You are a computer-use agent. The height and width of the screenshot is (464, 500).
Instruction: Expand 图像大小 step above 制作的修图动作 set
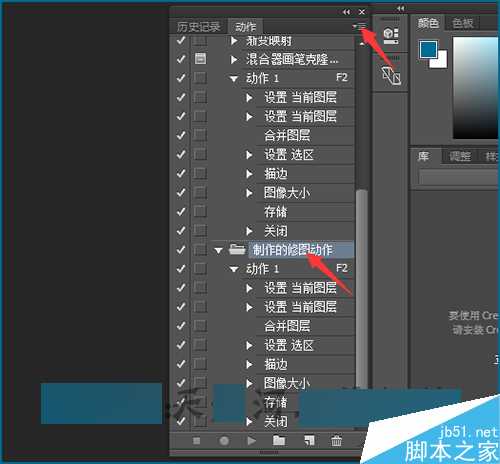(x=249, y=193)
